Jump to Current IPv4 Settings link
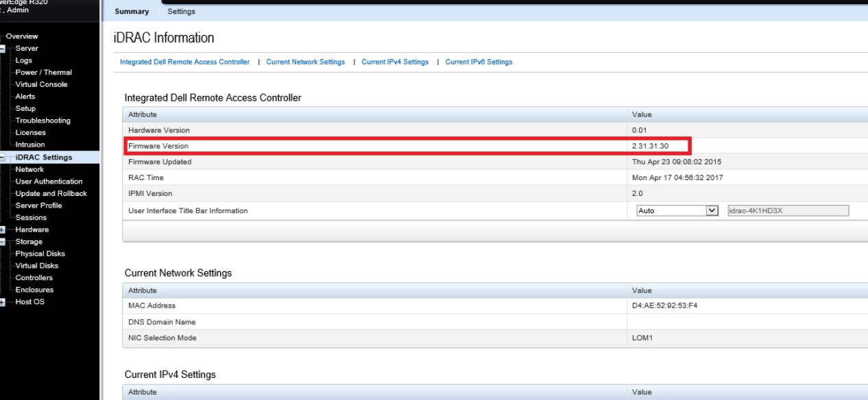The image size is (868, 400). coord(395,62)
